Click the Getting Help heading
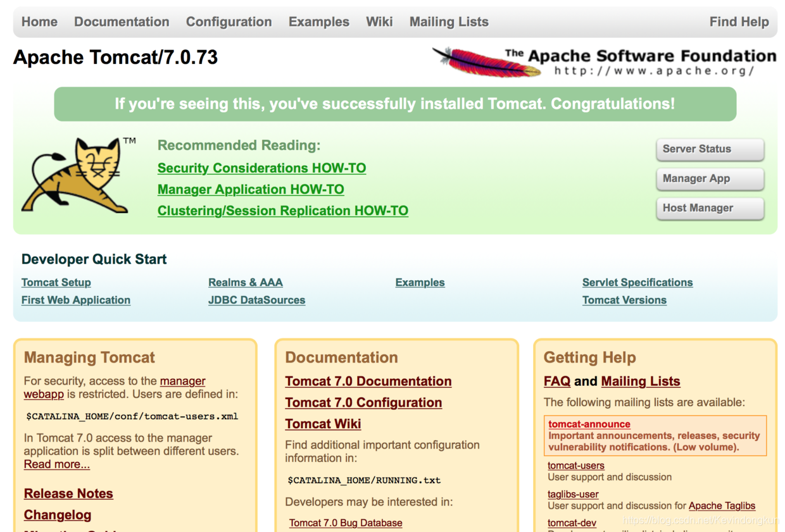The width and height of the screenshot is (785, 532). [x=590, y=359]
